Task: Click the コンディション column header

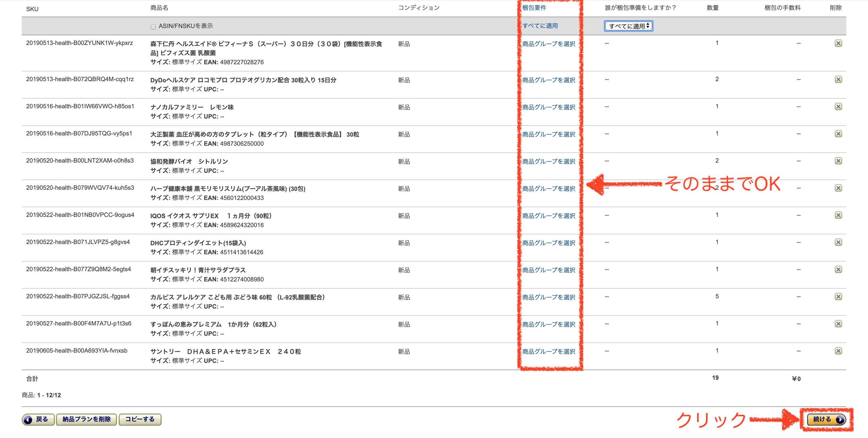Action: coord(419,8)
